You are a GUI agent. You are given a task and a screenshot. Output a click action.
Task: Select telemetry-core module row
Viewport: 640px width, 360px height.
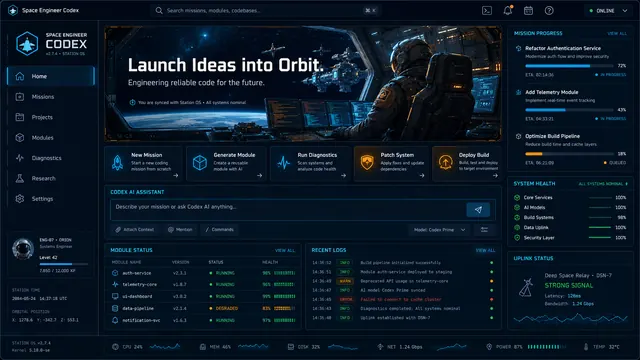[x=203, y=284]
